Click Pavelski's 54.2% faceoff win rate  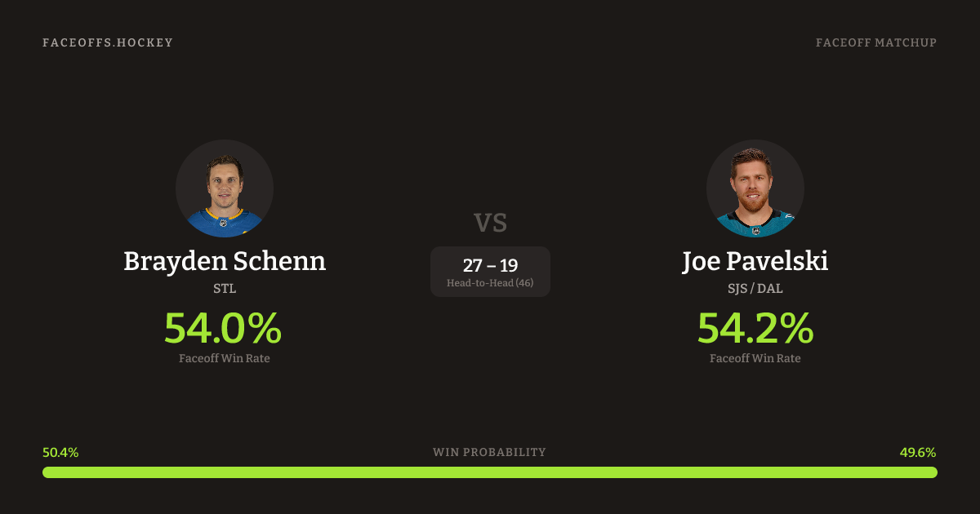tap(755, 328)
